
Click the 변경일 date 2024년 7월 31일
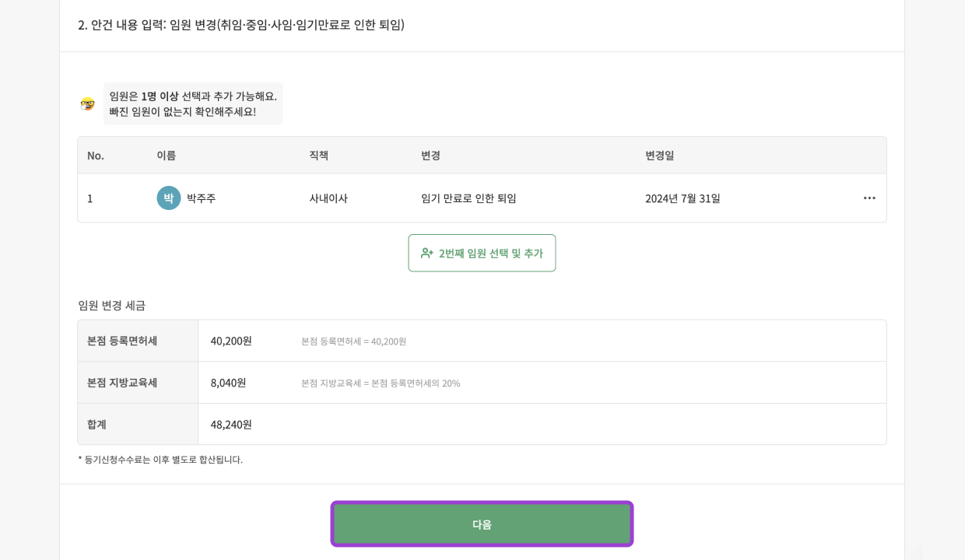pyautogui.click(x=683, y=198)
